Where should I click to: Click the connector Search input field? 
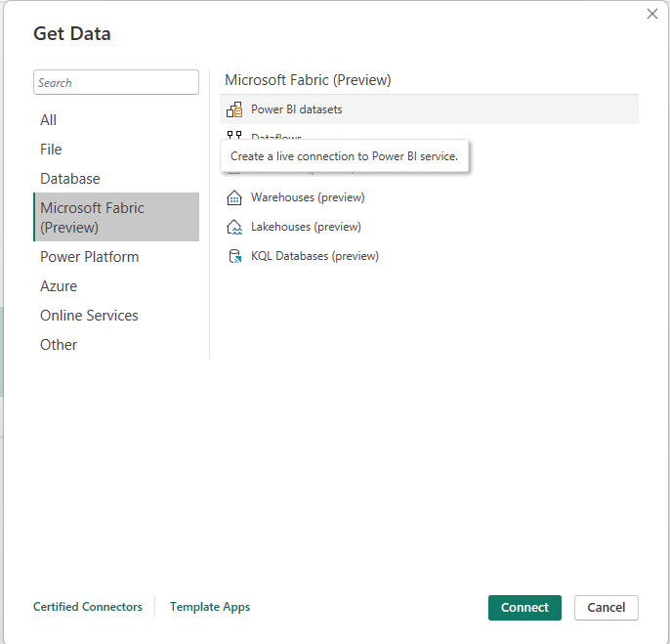point(116,83)
